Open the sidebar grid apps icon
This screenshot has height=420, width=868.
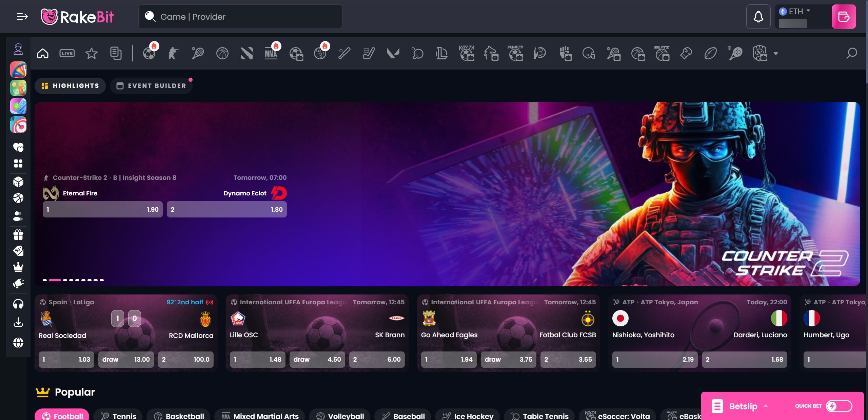18,164
